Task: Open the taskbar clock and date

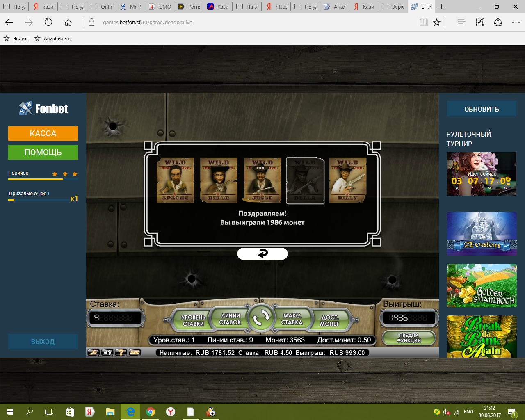Action: pos(489,412)
